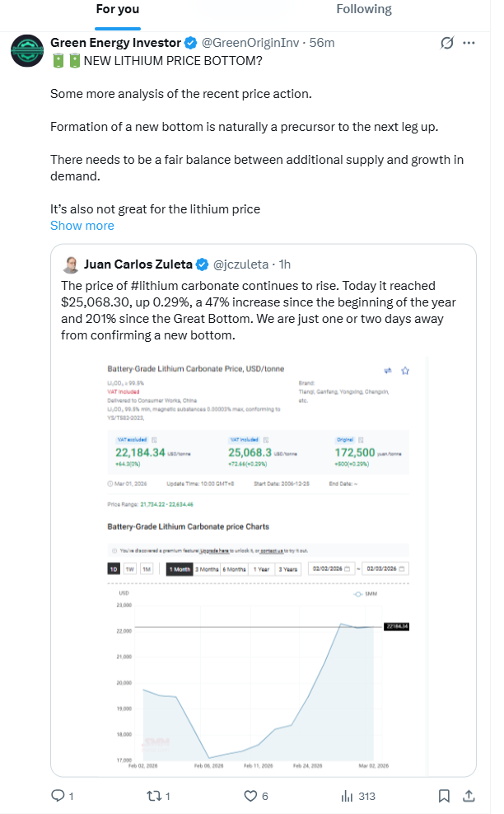Screen dimensions: 504x814
Task: Select the For you tab
Action: (x=118, y=10)
